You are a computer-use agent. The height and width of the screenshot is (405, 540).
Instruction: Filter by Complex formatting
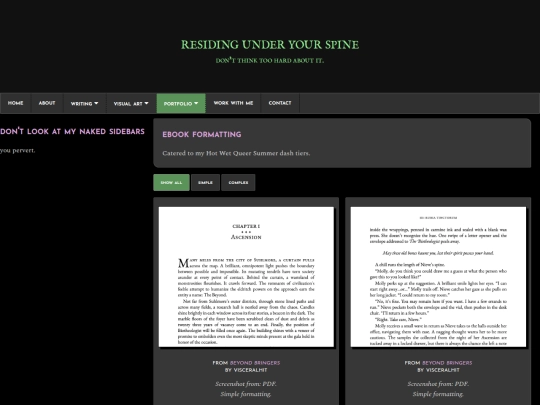tap(238, 183)
